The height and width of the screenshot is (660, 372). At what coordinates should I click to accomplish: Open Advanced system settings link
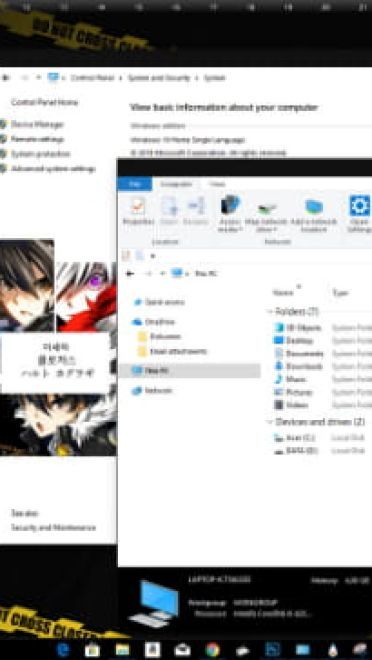(x=53, y=169)
